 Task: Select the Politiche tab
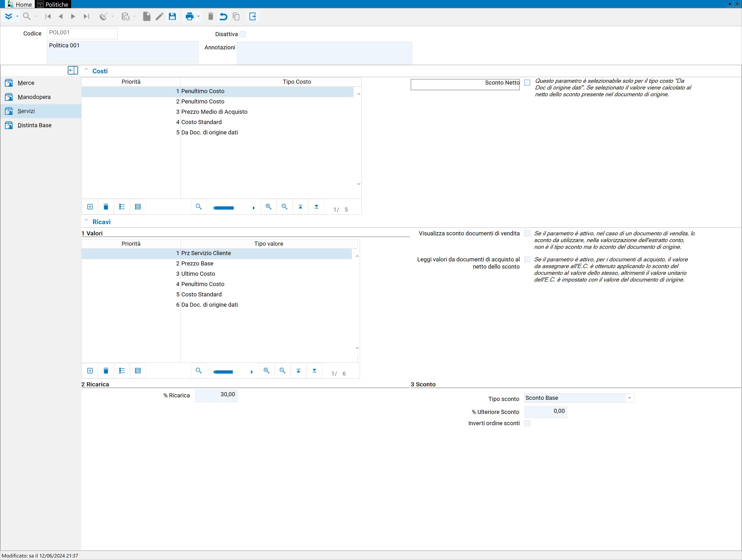53,4
